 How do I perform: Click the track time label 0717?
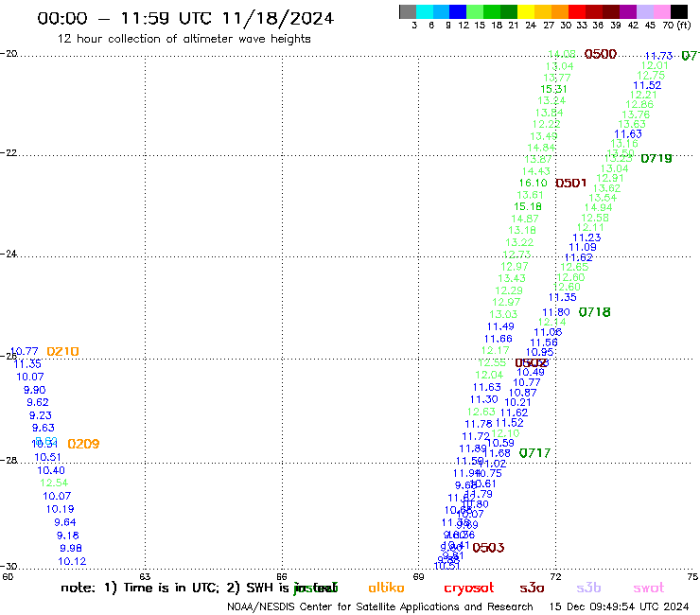[534, 453]
